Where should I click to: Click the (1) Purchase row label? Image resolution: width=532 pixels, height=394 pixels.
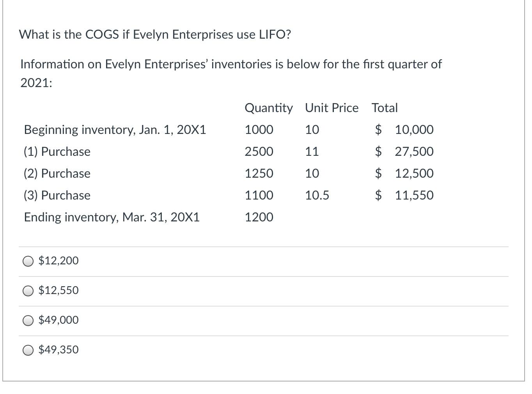57,152
